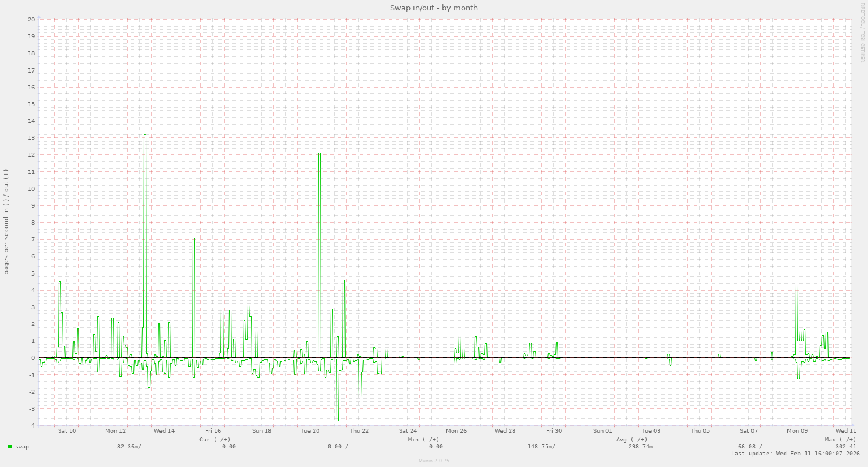Click the "Avg (-/+)" column header
This screenshot has width=868, height=467.
pos(631,439)
